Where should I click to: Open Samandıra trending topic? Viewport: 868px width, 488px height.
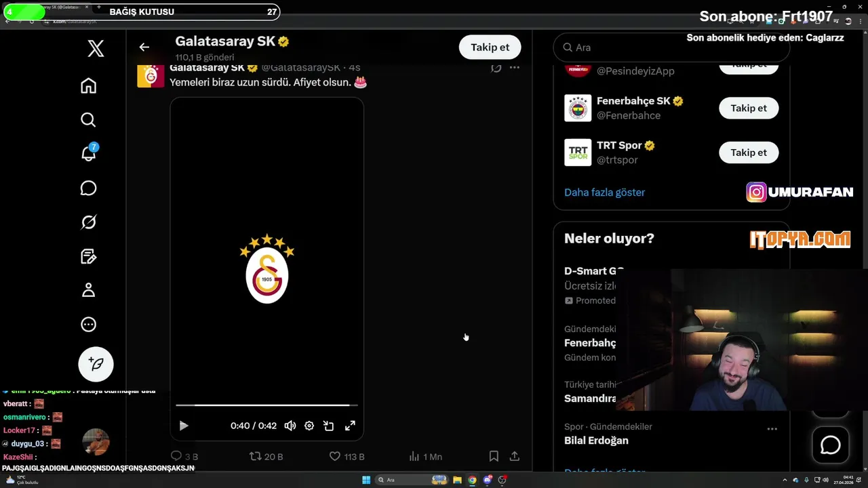pyautogui.click(x=590, y=399)
